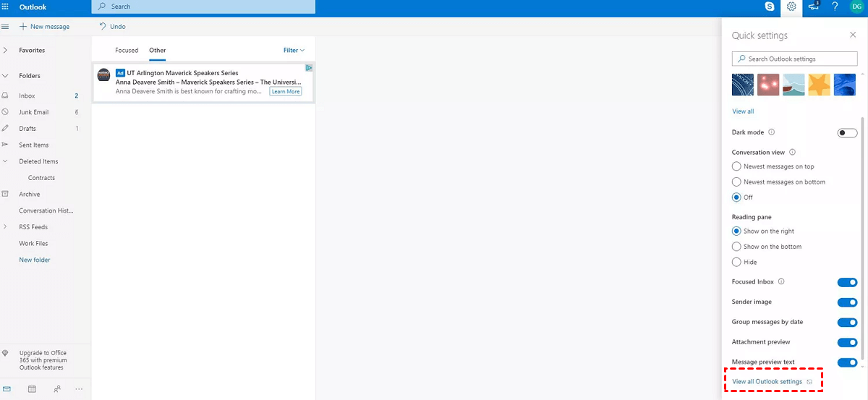Close the Quick settings panel

point(853,35)
